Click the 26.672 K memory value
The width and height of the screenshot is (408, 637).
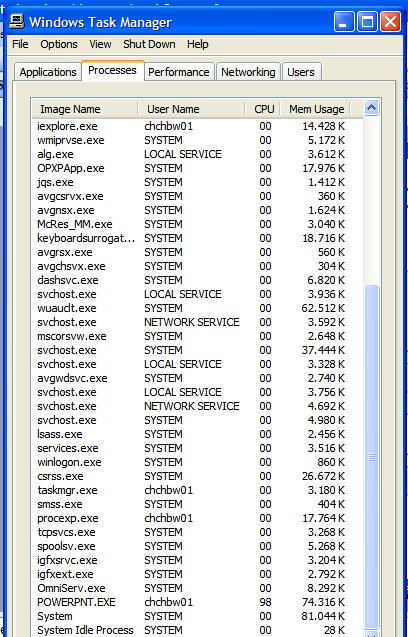coord(323,476)
